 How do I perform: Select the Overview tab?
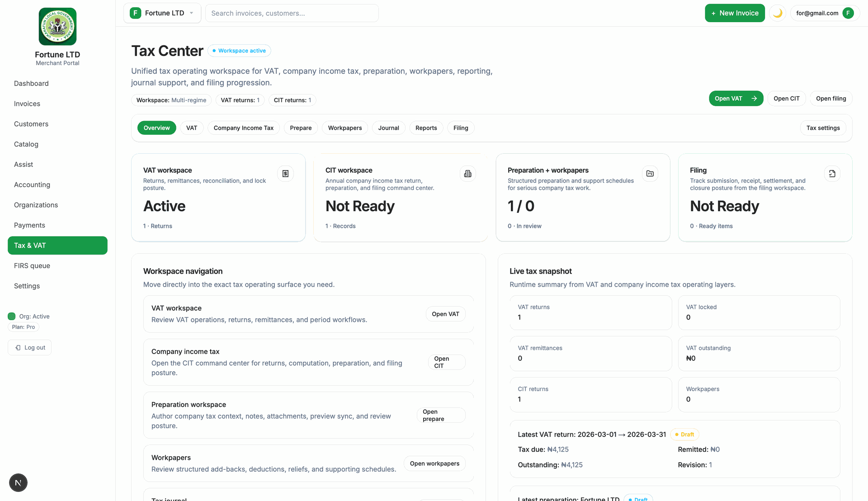(156, 128)
